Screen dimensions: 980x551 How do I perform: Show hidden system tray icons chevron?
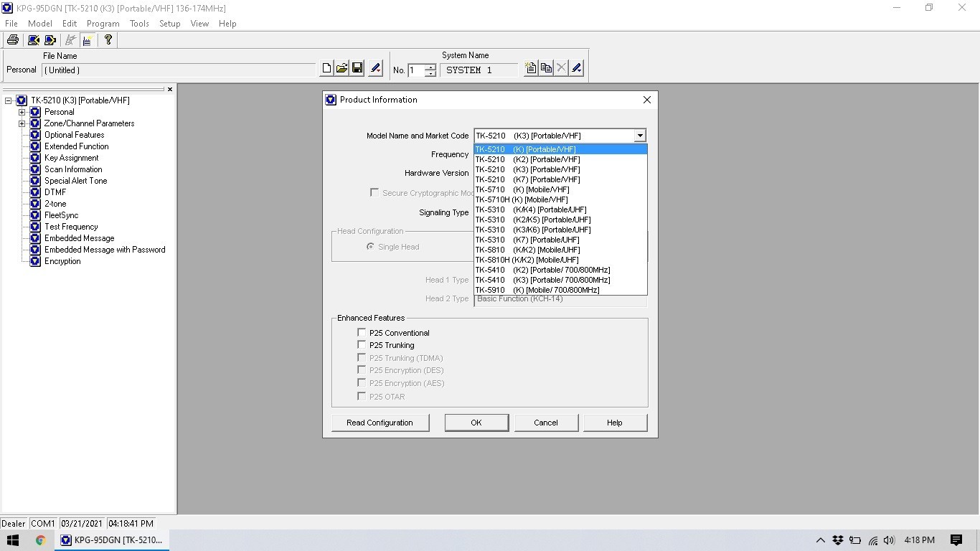820,540
